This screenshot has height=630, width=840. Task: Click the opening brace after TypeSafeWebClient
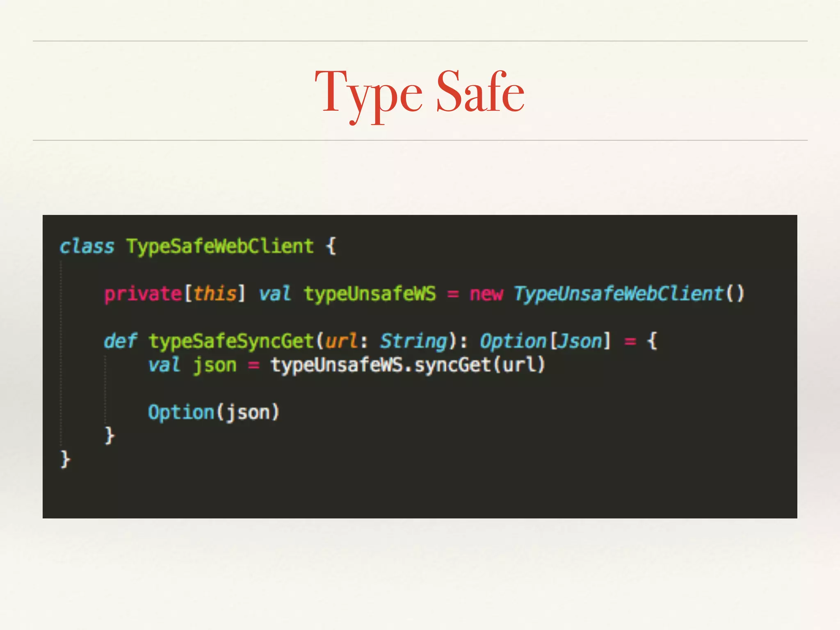pyautogui.click(x=331, y=247)
